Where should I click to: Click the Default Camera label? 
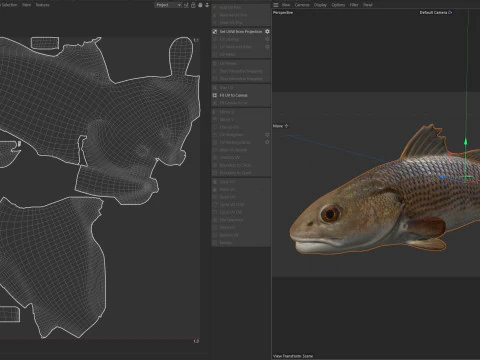pyautogui.click(x=433, y=12)
